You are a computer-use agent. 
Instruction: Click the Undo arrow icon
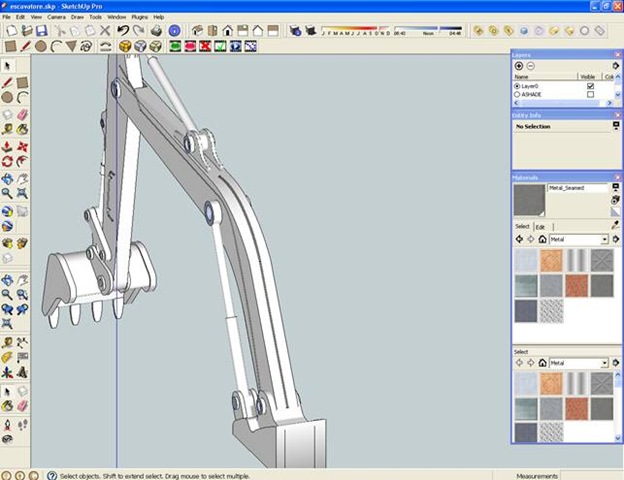pyautogui.click(x=122, y=31)
